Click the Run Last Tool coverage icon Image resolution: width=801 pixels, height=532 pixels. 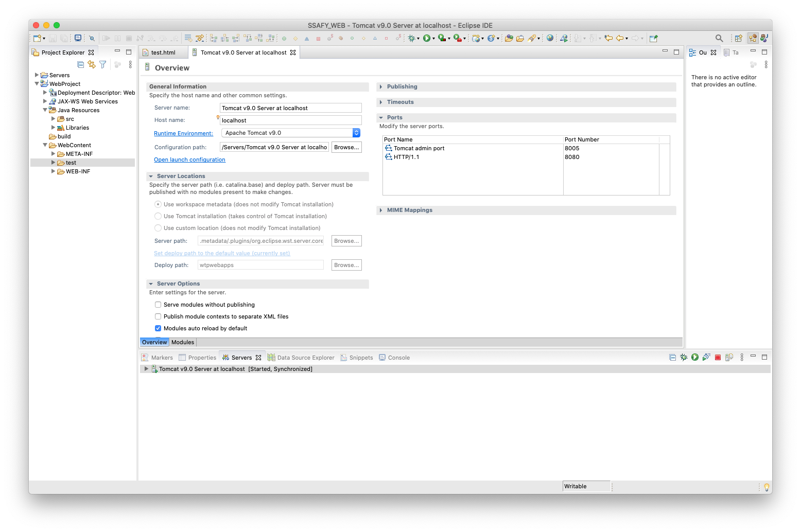point(442,38)
